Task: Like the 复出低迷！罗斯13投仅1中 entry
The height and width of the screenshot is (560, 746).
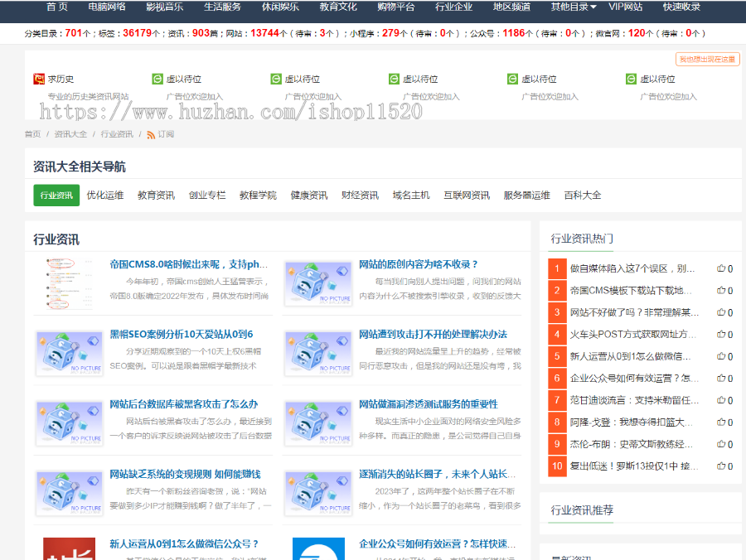Action: (x=721, y=466)
